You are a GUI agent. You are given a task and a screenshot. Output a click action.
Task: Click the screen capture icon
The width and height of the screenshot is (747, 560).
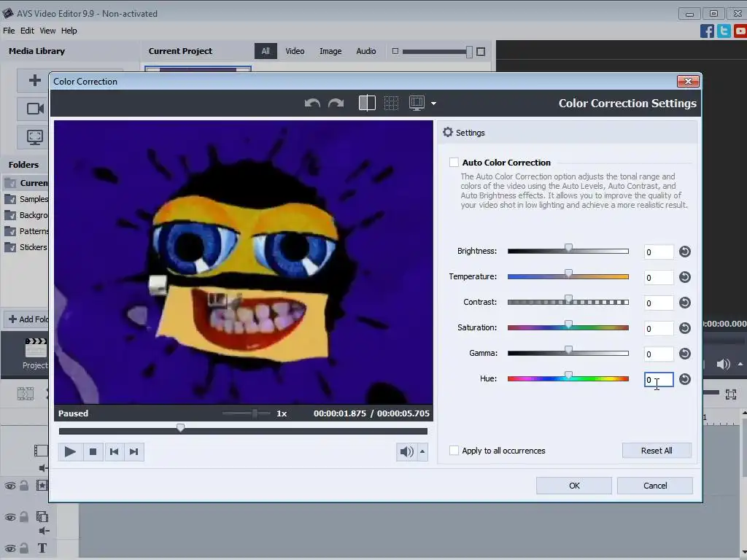point(34,138)
